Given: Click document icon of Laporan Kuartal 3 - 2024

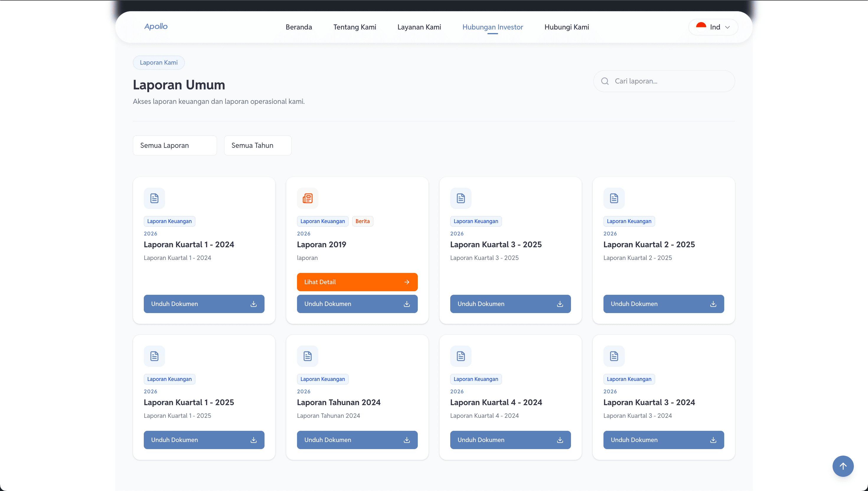Looking at the screenshot, I should tap(614, 356).
